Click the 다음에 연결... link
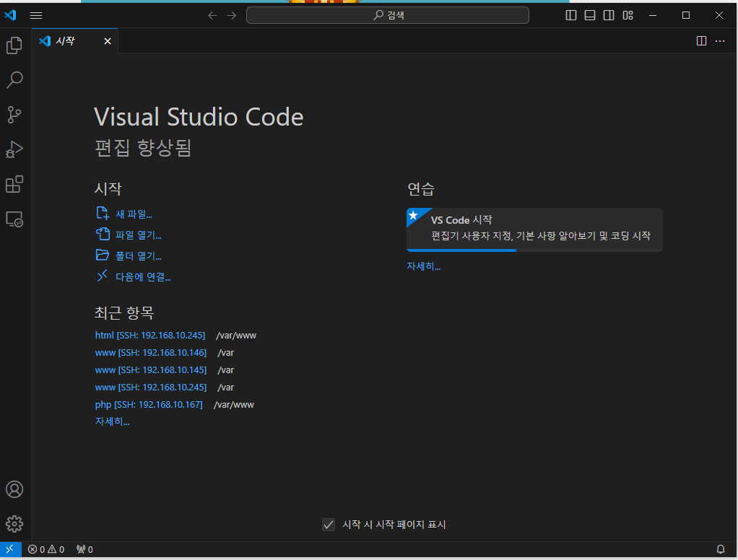The image size is (738, 560). [x=143, y=277]
